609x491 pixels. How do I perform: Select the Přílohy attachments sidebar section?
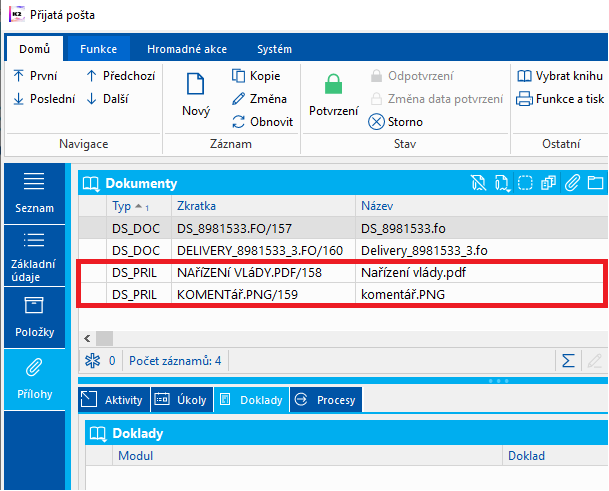point(35,380)
